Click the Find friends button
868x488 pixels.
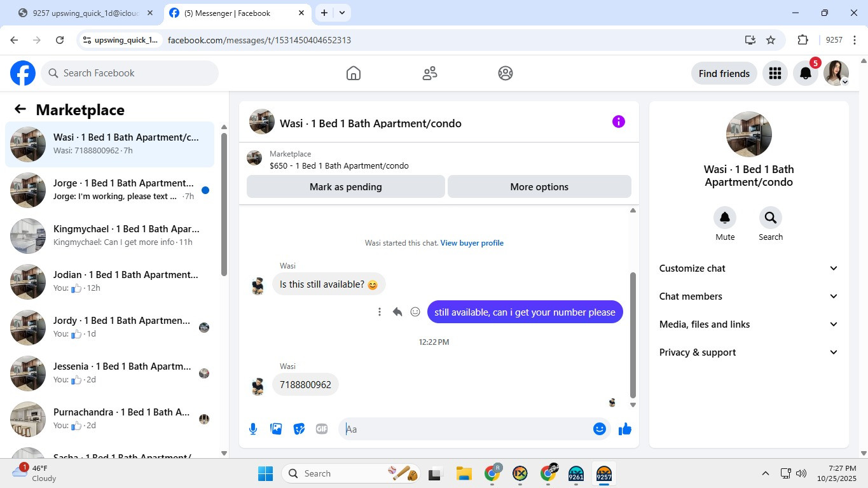[724, 73]
